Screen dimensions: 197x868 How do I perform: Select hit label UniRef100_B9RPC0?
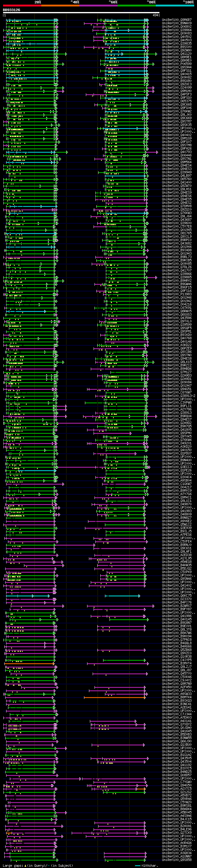tap(177, 240)
